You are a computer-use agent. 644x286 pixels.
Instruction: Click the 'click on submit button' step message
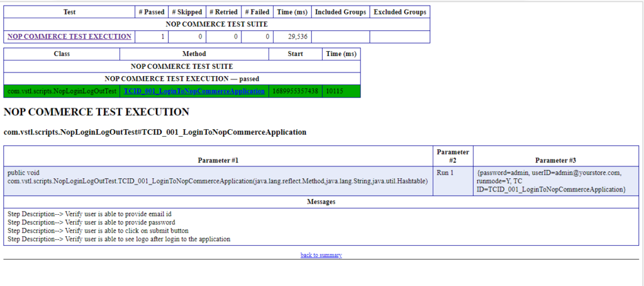(98, 231)
